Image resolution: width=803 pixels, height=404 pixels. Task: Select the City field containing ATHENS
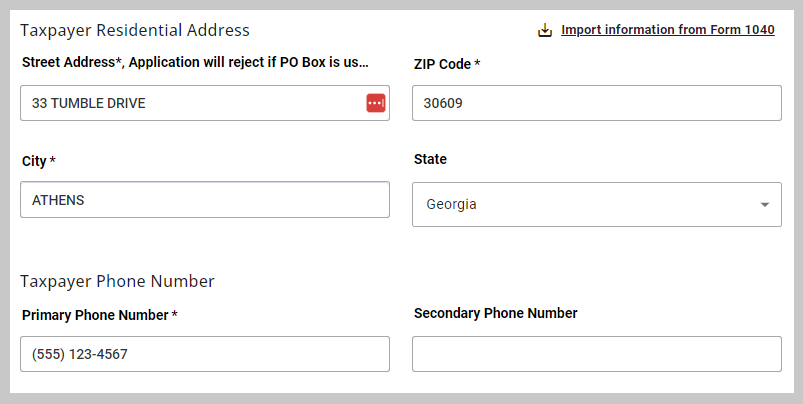click(x=205, y=200)
